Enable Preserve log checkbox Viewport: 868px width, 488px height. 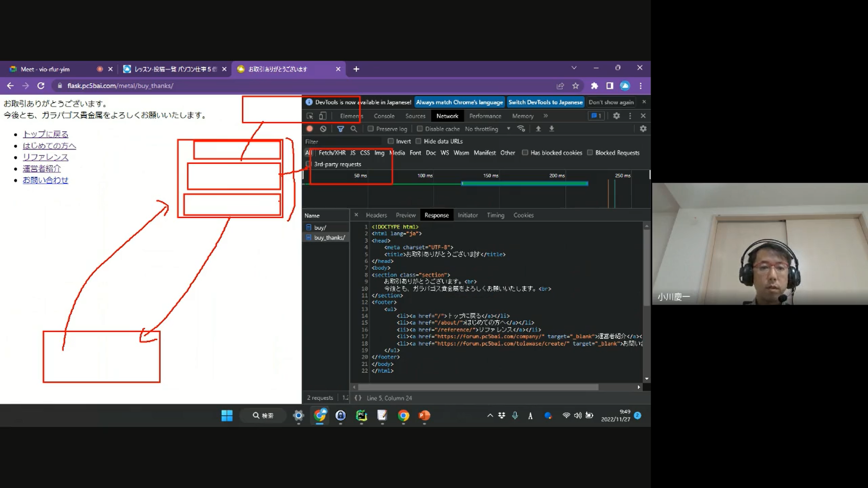pyautogui.click(x=371, y=129)
